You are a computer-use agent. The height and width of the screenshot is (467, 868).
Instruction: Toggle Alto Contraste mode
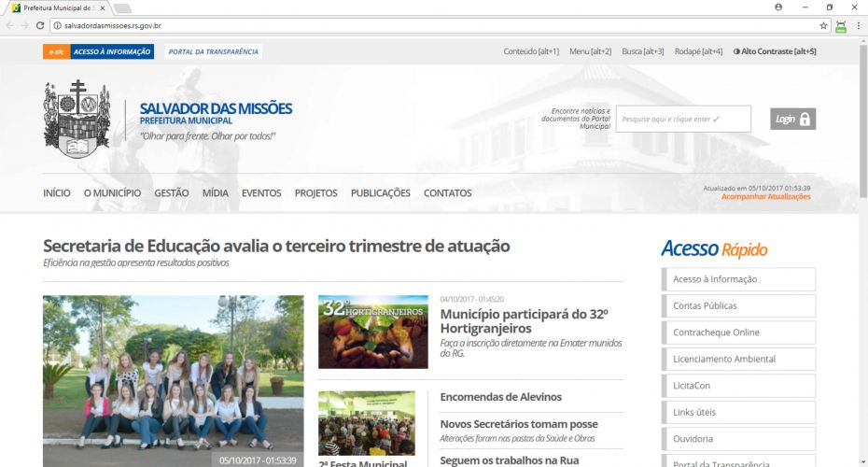point(775,51)
